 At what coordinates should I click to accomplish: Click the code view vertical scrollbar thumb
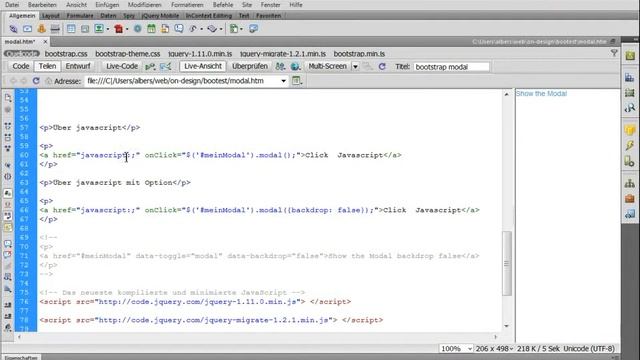click(x=507, y=263)
